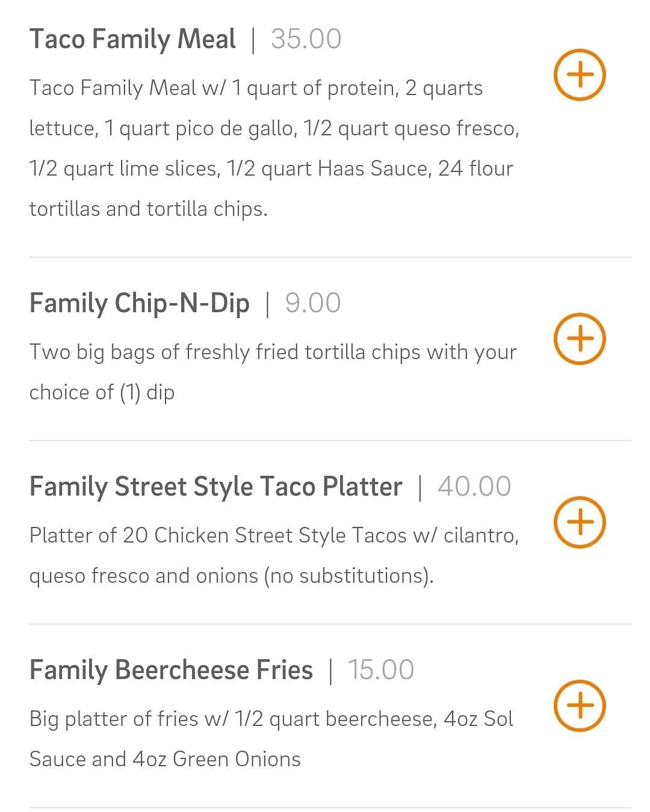This screenshot has width=650, height=812.
Task: Open the Family Chip-N-Dip title
Action: point(139,303)
